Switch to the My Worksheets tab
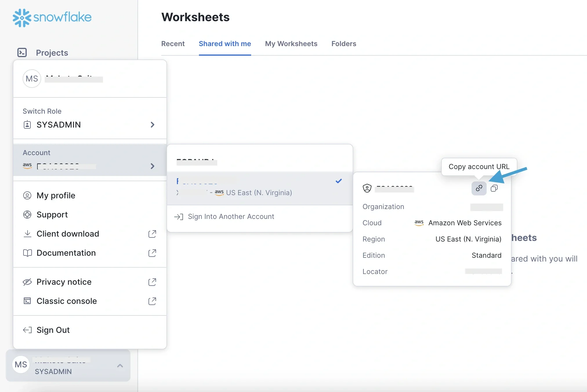This screenshot has width=587, height=392. 291,43
